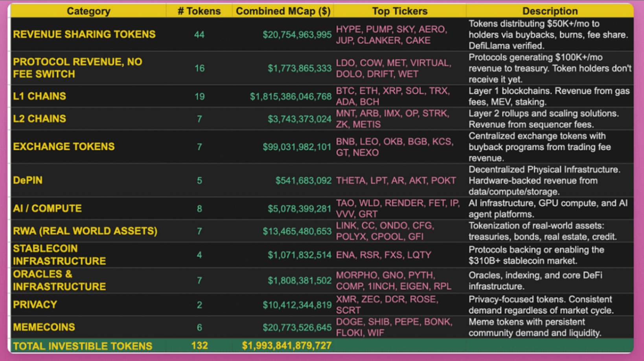The width and height of the screenshot is (644, 361).
Task: Click the STABLECOIN INFRASTRUCTURE category cell
Action: click(59, 255)
